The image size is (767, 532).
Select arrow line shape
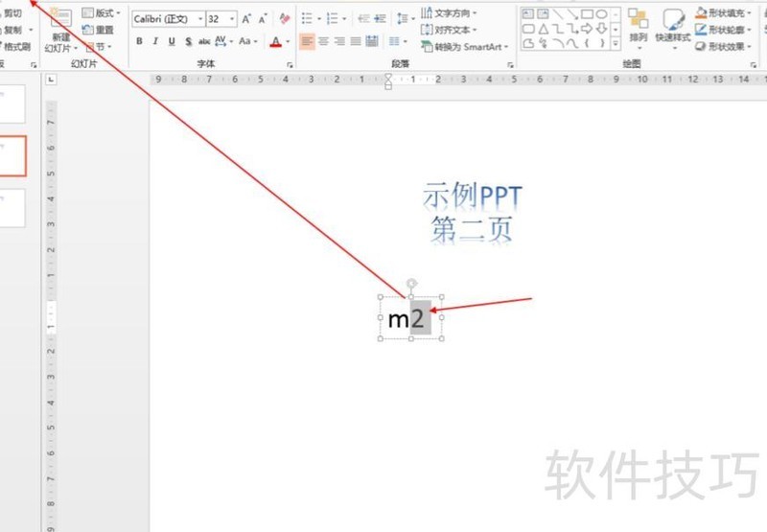[x=572, y=13]
